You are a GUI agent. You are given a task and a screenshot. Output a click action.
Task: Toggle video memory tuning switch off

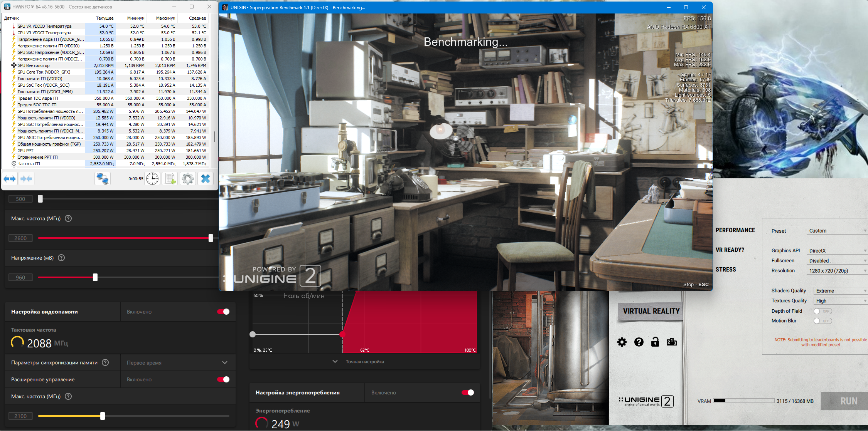click(223, 312)
